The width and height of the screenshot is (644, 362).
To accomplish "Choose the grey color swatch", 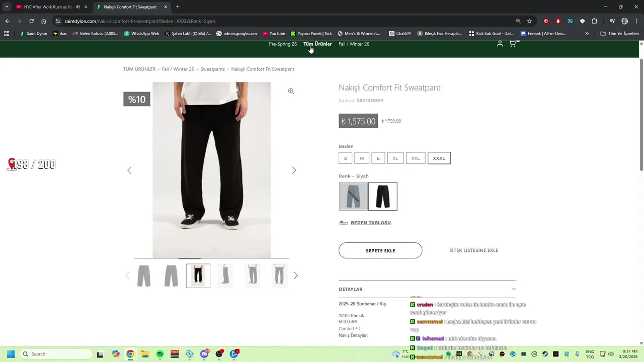I will tap(353, 196).
